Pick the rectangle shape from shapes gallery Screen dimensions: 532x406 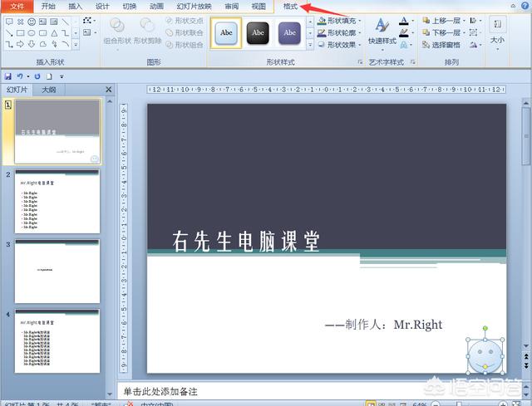pos(20,33)
